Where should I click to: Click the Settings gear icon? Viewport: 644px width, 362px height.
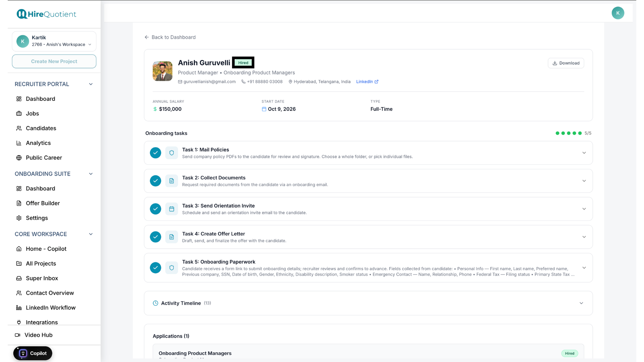[x=19, y=218]
